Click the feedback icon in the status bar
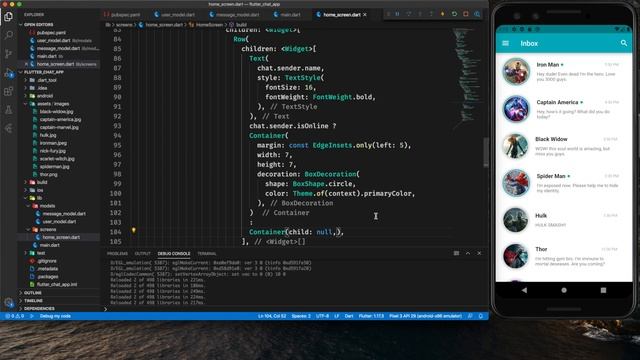Viewport: 640px width, 360px height. coord(470,316)
